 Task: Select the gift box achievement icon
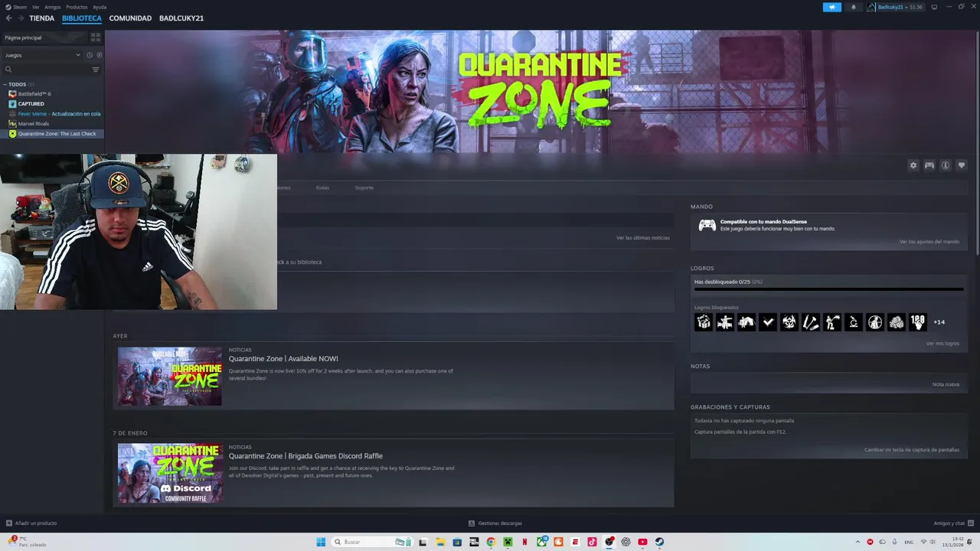coord(704,322)
